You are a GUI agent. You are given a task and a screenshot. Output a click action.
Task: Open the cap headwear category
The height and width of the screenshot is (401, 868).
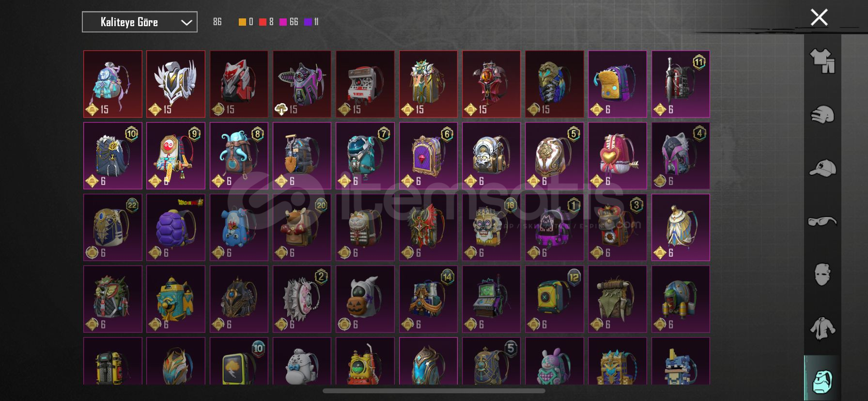click(x=822, y=168)
